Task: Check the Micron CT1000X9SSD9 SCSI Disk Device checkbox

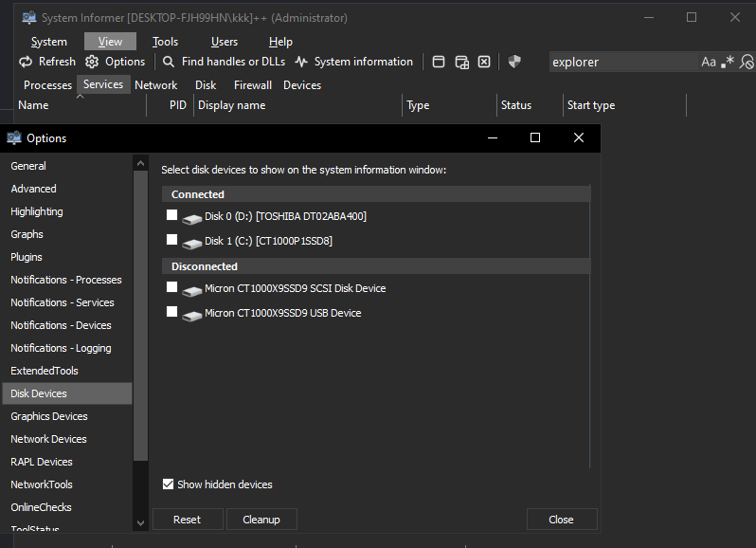Action: (x=171, y=287)
